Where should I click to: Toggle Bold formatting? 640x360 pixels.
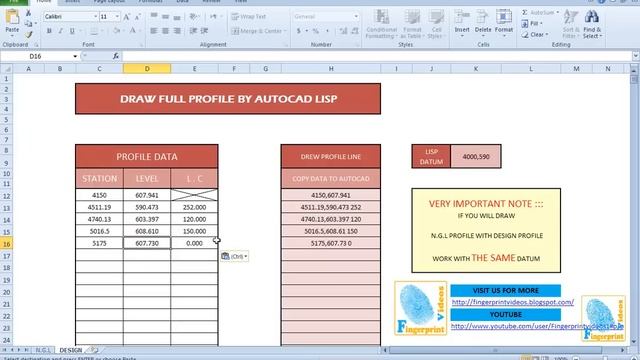[x=49, y=31]
